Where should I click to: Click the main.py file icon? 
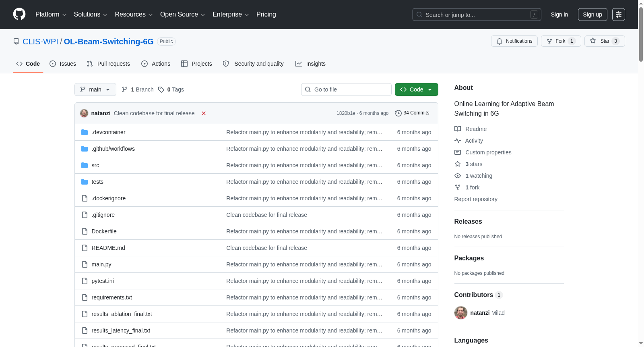click(85, 264)
